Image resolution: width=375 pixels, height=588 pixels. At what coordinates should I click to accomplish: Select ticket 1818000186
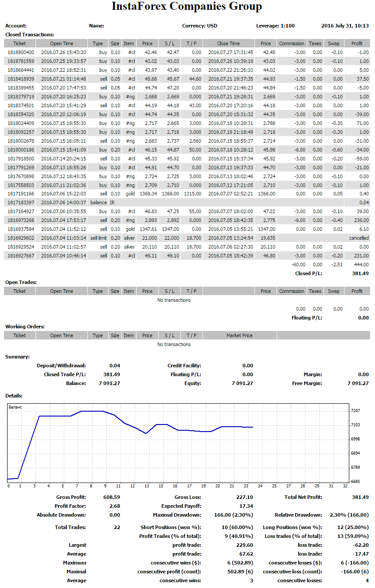pyautogui.click(x=21, y=150)
